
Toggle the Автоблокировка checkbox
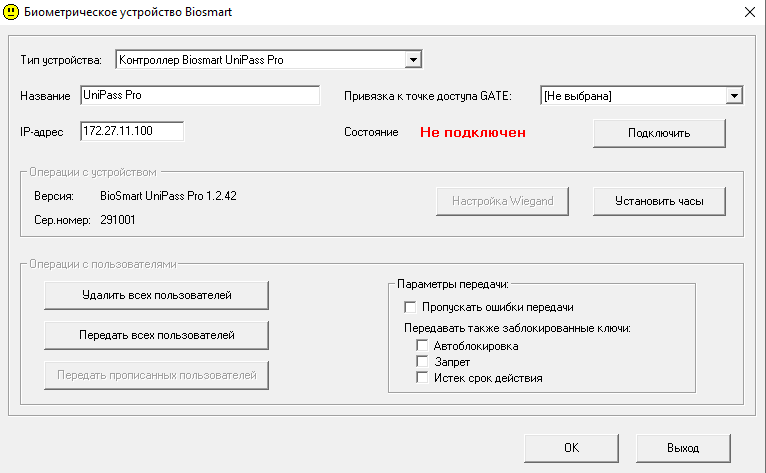pos(423,346)
